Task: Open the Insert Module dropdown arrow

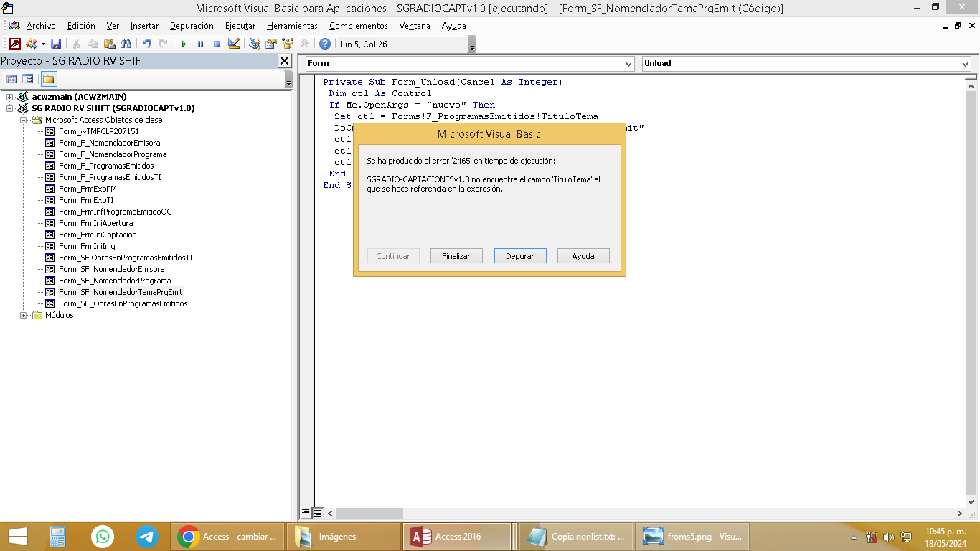Action: 42,44
